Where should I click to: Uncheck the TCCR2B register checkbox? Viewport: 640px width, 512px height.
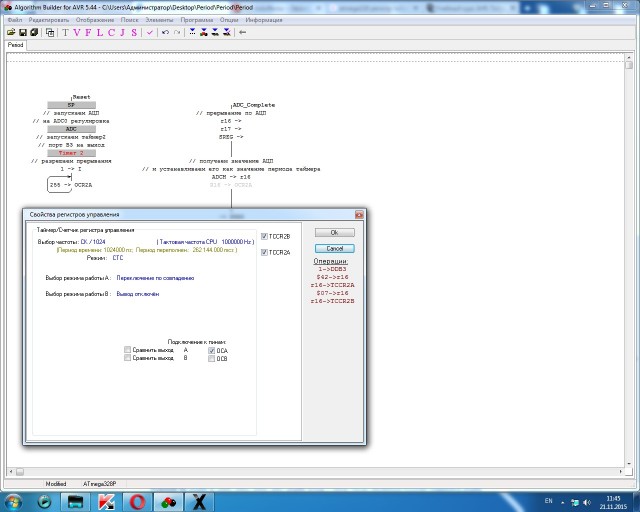264,237
